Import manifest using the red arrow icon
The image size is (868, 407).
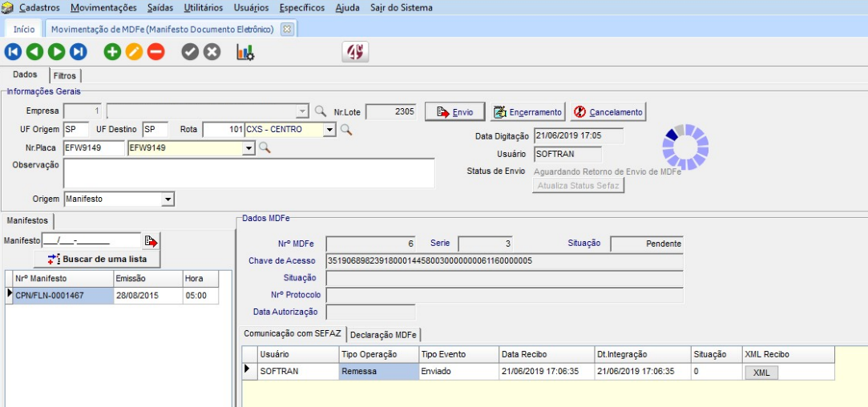click(151, 240)
